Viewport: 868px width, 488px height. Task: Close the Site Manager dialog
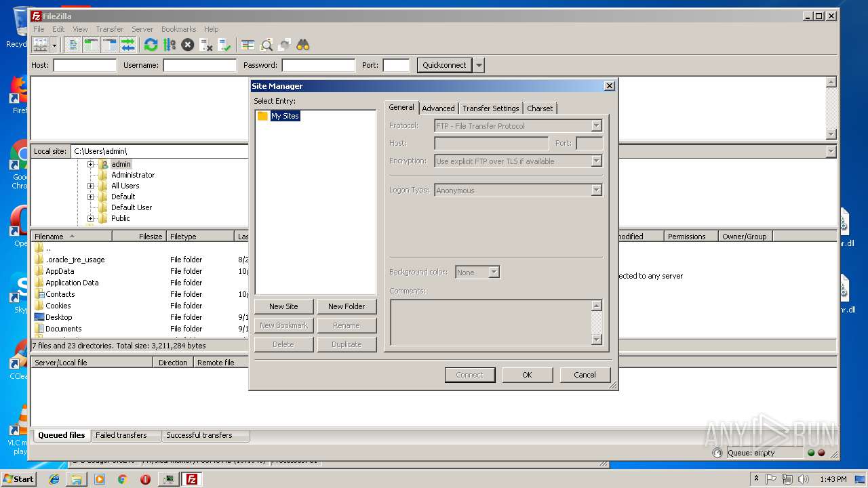pos(609,85)
